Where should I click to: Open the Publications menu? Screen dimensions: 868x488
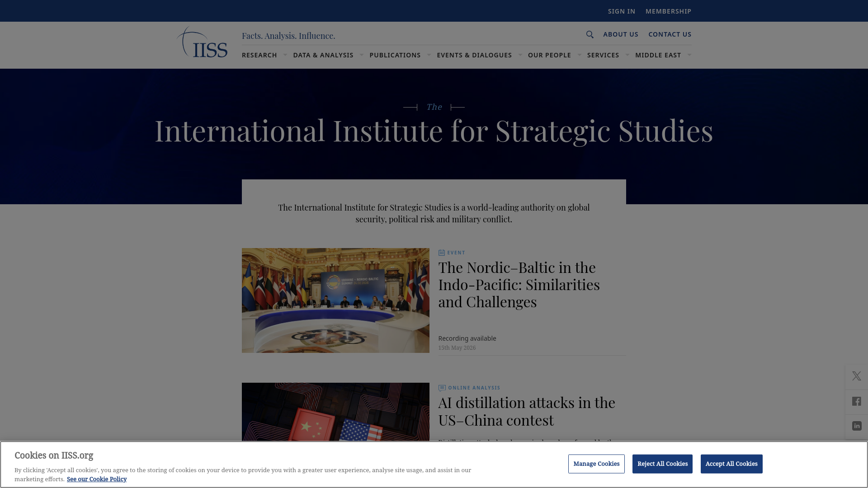click(395, 55)
